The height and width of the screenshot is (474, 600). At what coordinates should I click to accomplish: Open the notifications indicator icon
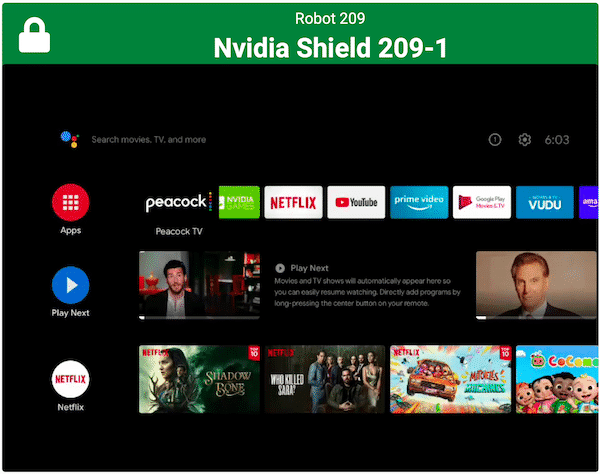495,140
